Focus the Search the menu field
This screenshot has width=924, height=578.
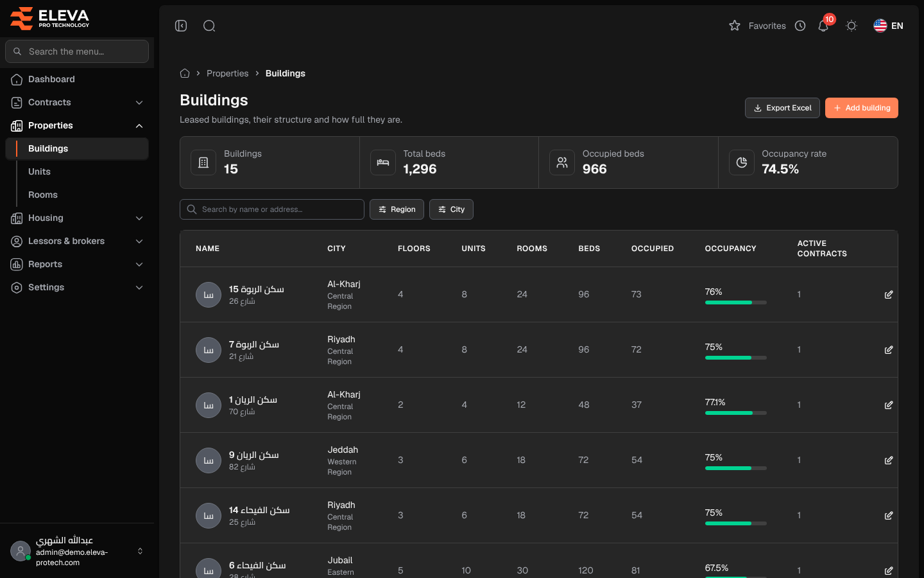coord(77,51)
